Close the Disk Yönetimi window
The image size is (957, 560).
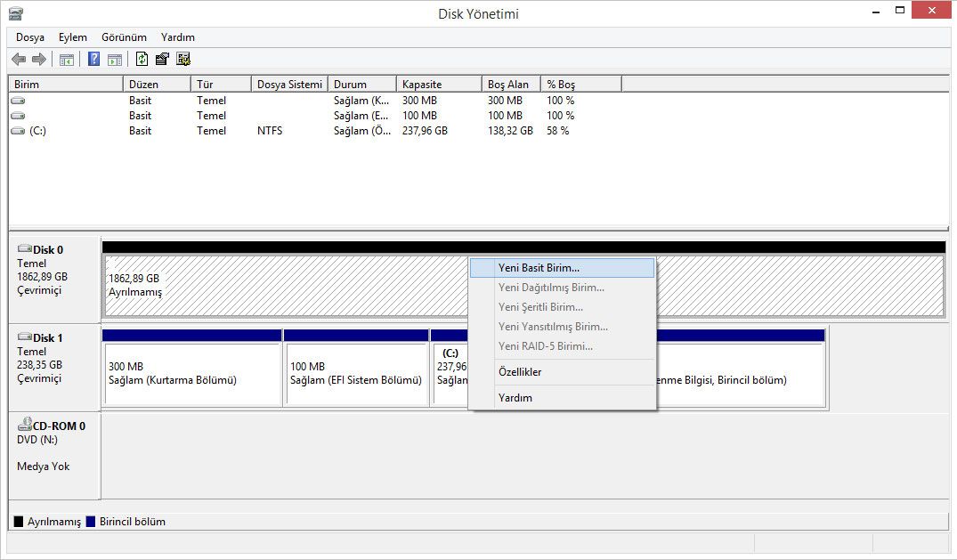point(931,11)
